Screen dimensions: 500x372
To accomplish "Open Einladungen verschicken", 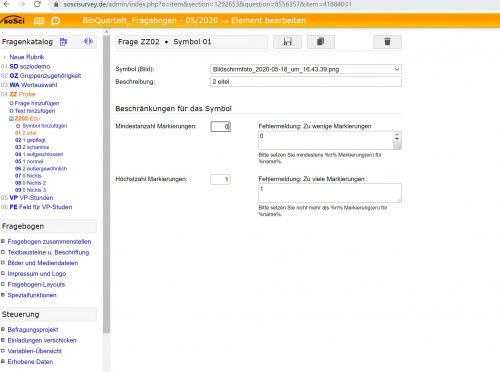I will [x=42, y=340].
